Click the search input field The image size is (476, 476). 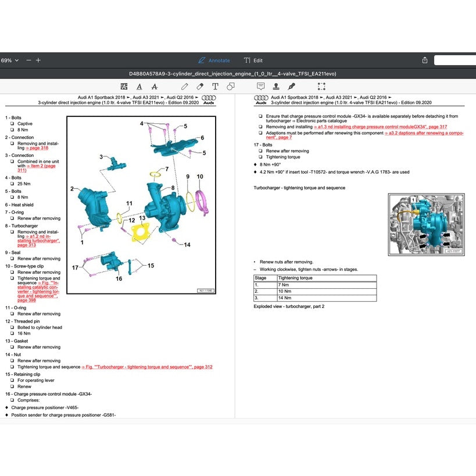454,60
